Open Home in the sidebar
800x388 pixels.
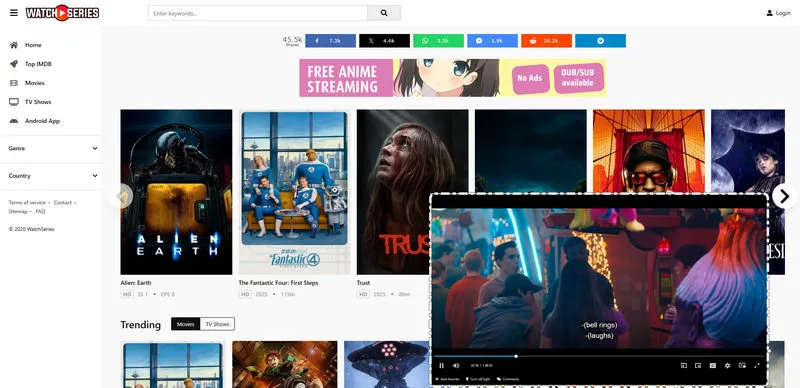(x=33, y=45)
